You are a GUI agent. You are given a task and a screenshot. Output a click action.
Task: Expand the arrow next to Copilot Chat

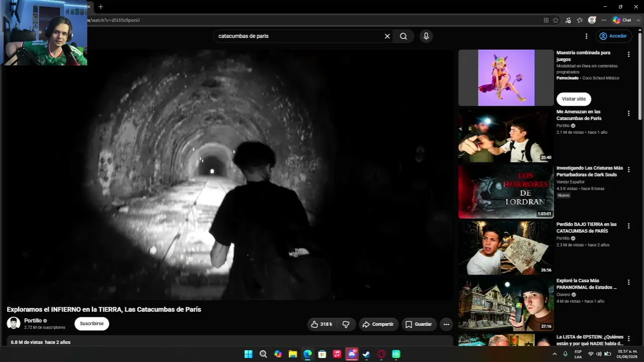click(638, 20)
